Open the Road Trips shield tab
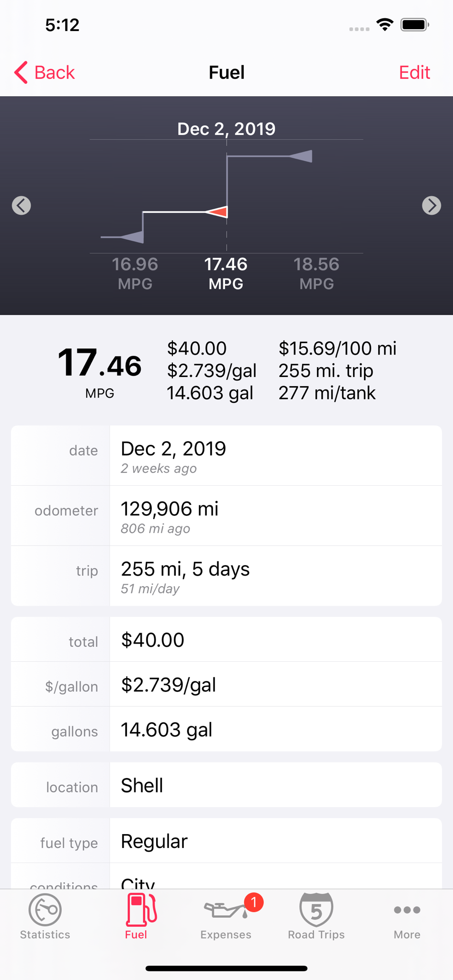 click(x=316, y=916)
